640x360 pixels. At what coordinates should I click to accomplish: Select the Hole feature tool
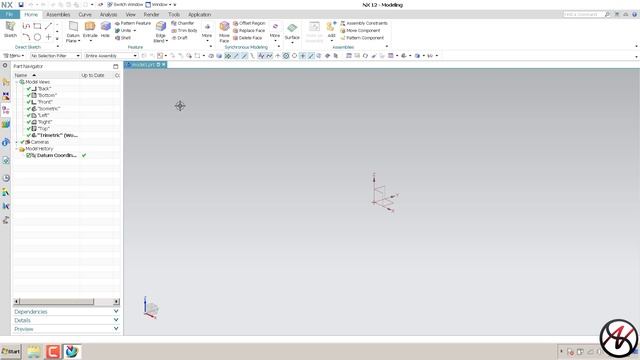tap(105, 29)
